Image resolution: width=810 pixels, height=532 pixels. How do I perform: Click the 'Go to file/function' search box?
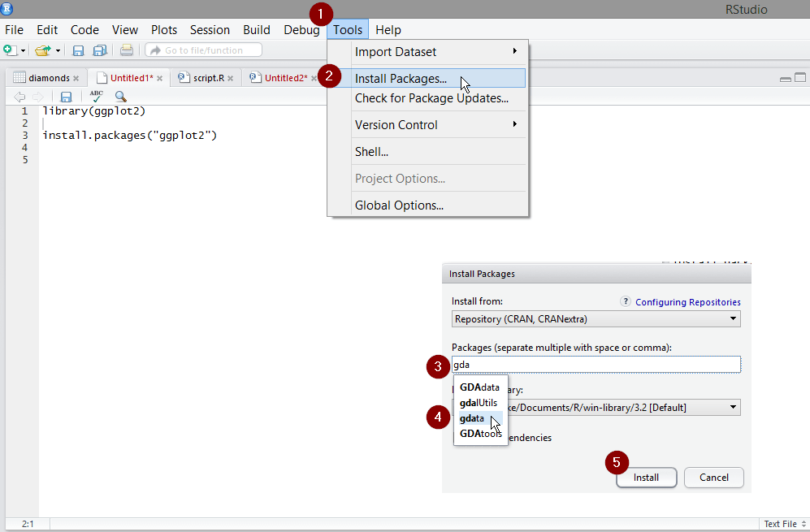click(204, 50)
